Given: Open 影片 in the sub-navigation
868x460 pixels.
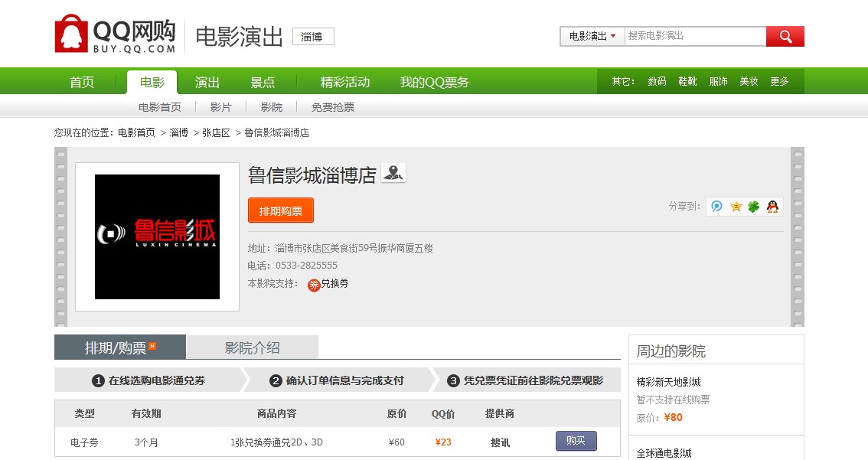Looking at the screenshot, I should [x=221, y=107].
